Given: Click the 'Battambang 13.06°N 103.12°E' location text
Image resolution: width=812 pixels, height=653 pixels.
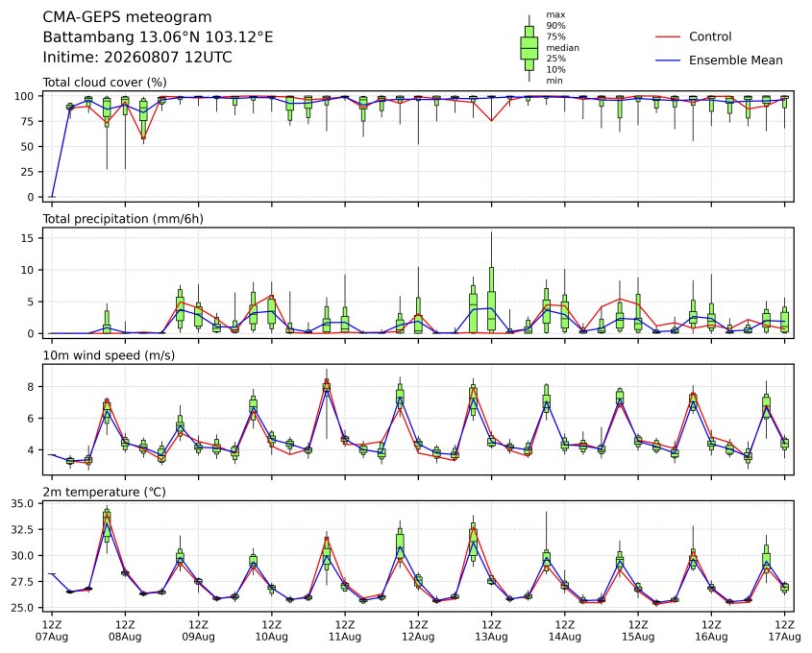Looking at the screenshot, I should (158, 37).
